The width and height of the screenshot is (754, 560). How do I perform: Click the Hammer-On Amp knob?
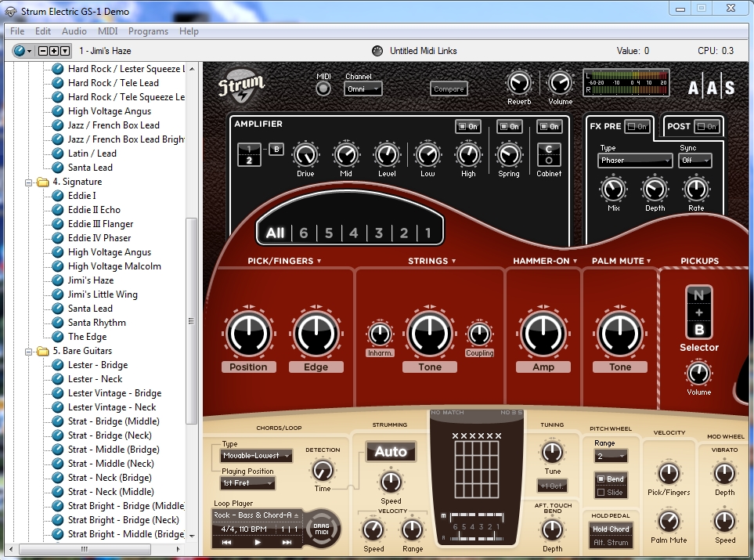[543, 334]
